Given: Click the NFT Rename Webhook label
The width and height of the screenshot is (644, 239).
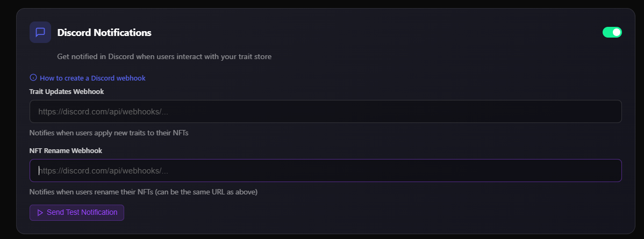Looking at the screenshot, I should (x=66, y=150).
